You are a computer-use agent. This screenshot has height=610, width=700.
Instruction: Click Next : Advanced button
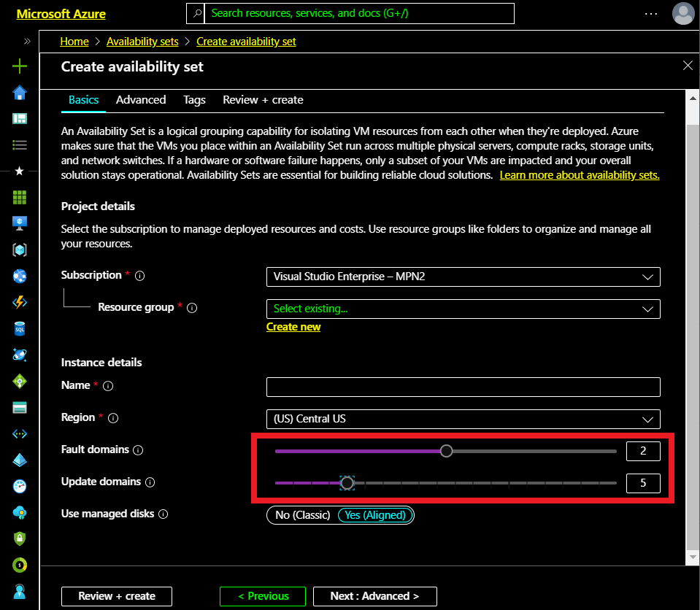tap(374, 596)
